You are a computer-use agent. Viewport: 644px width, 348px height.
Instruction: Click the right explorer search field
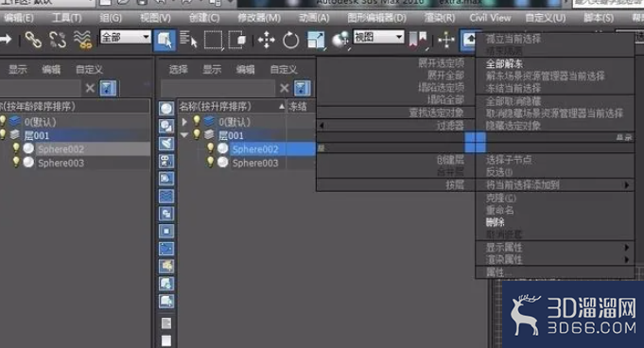click(218, 88)
